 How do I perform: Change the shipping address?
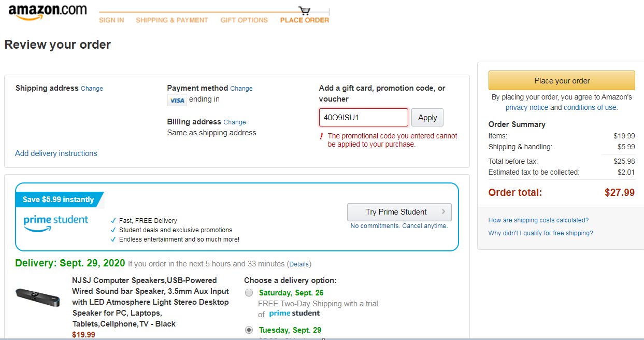(92, 89)
